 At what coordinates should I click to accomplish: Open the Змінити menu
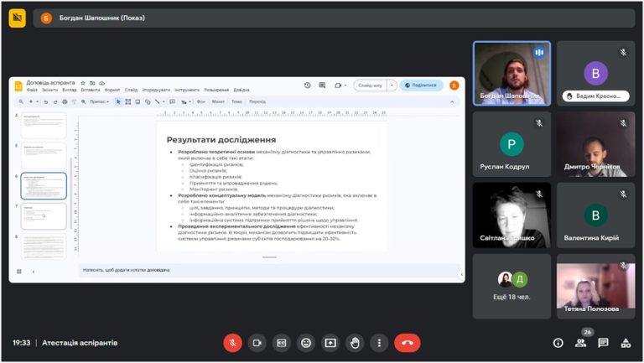click(49, 90)
